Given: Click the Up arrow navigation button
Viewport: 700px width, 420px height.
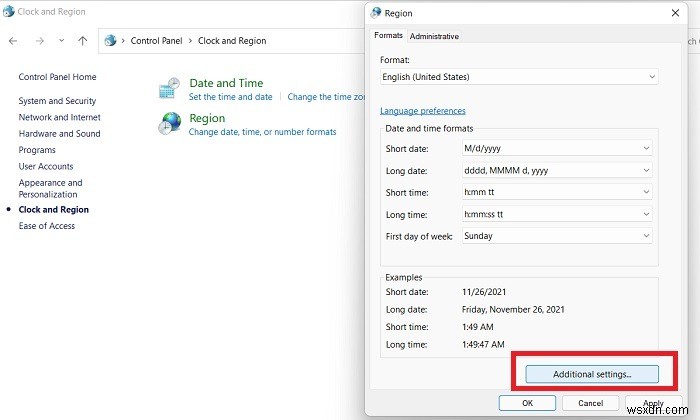Looking at the screenshot, I should pos(83,41).
